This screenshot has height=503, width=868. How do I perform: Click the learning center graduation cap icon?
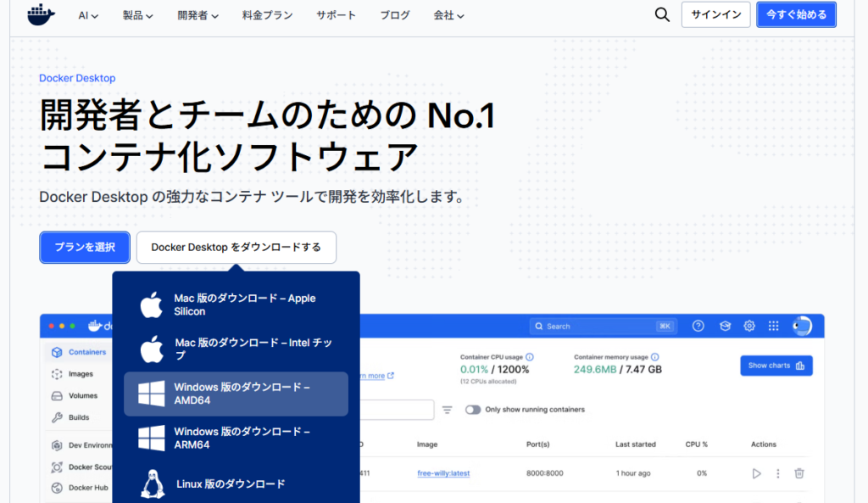pos(725,326)
